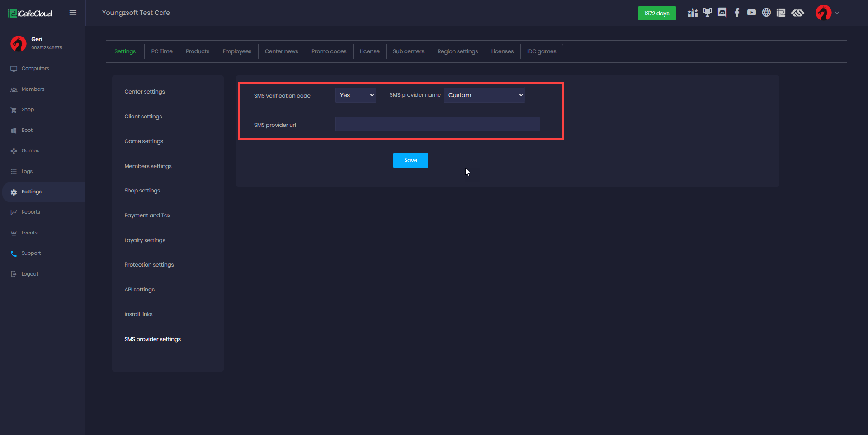Screen dimensions: 868x435
Task: Toggle the hamburger sidebar menu
Action: click(x=73, y=13)
